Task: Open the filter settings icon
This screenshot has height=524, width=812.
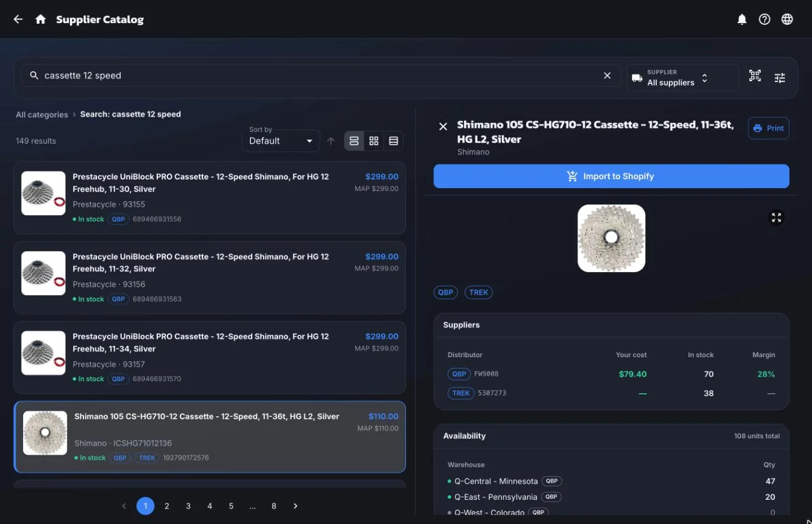Action: point(780,77)
